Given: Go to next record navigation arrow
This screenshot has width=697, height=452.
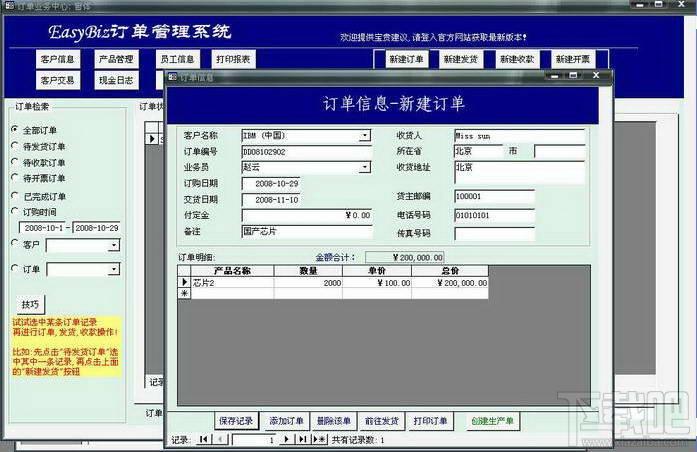Looking at the screenshot, I should (287, 440).
